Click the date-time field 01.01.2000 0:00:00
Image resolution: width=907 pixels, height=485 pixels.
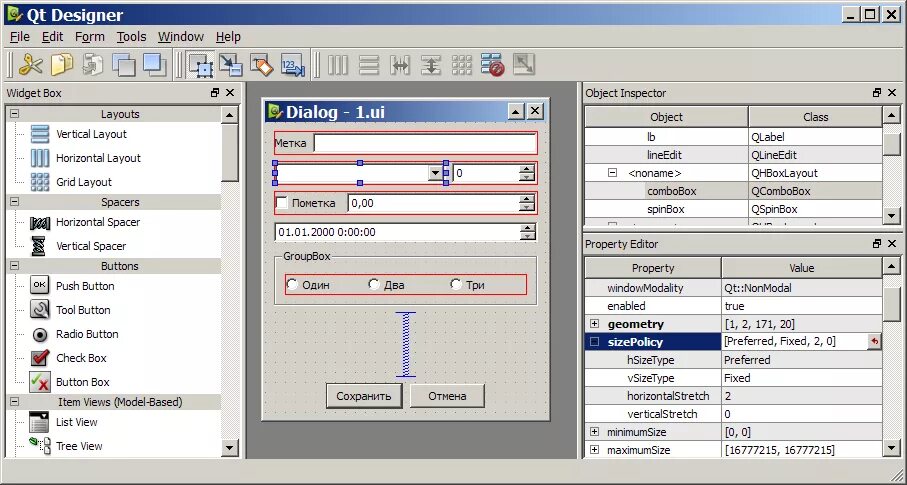[x=405, y=232]
